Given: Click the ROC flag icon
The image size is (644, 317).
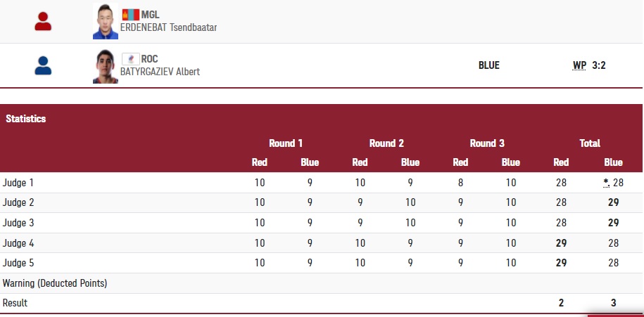Looking at the screenshot, I should point(131,59).
